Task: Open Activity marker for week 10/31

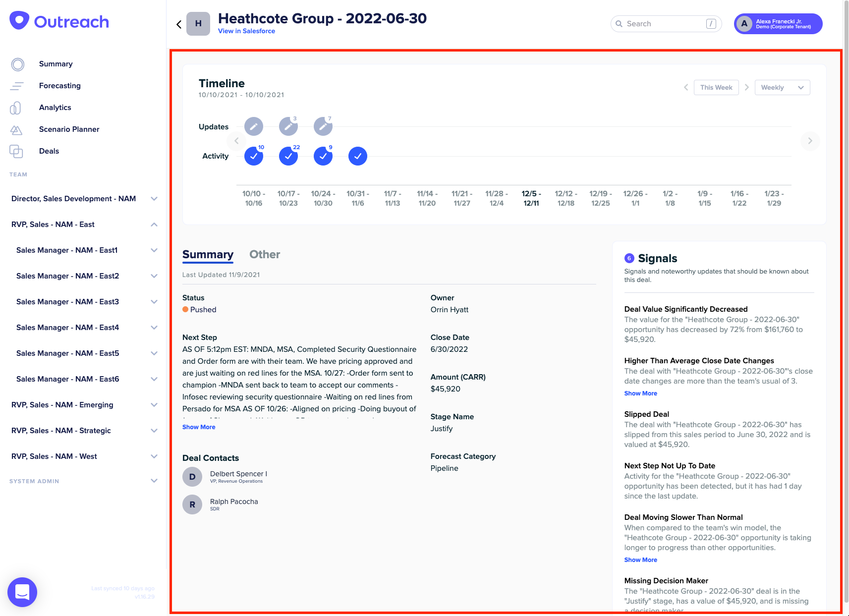Action: click(358, 156)
